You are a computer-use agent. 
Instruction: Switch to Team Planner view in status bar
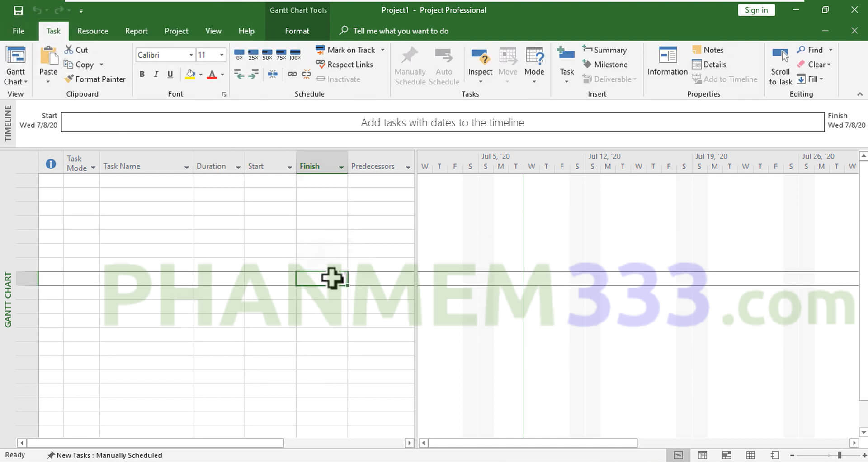pos(726,455)
